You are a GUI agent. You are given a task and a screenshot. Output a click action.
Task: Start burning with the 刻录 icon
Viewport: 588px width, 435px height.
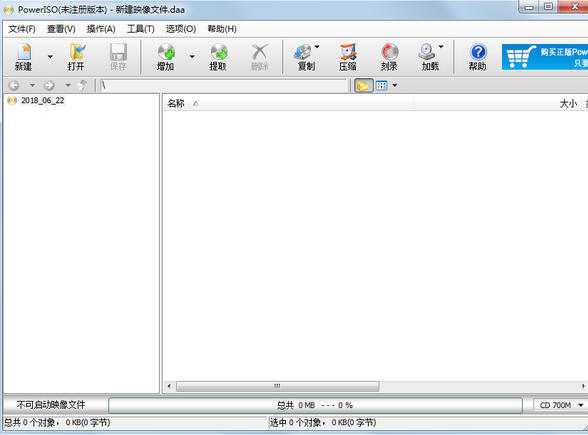(x=389, y=57)
